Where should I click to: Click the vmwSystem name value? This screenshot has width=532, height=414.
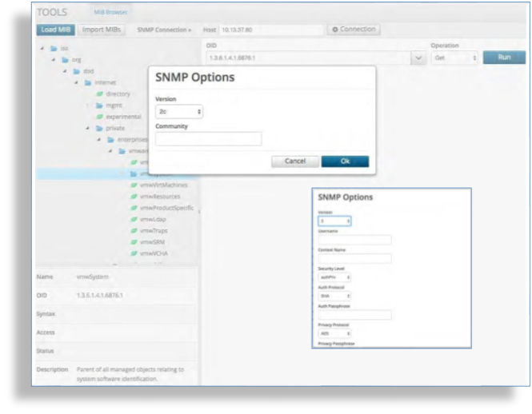(x=92, y=277)
